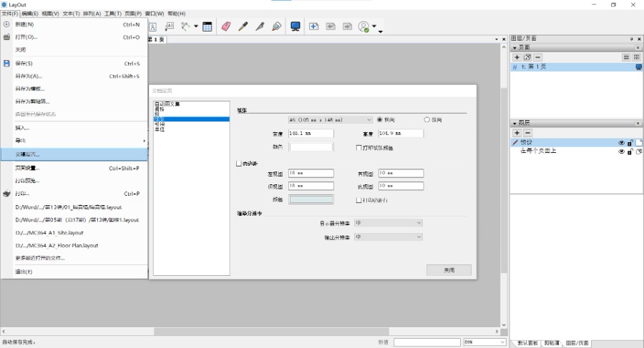Viewport: 644px width, 348px height.
Task: Open the user account sign-in icon
Action: click(364, 27)
